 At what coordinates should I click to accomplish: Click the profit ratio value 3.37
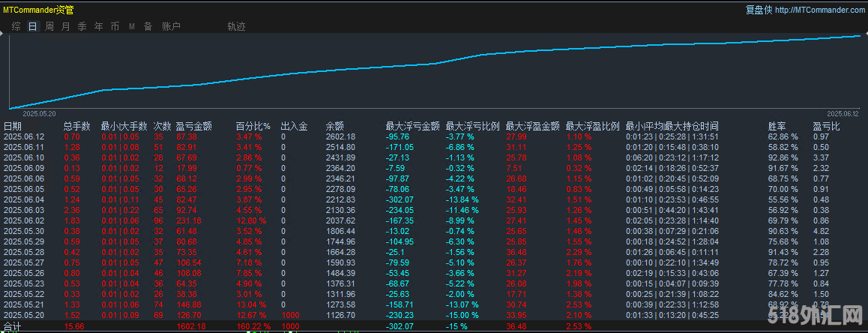[x=820, y=157]
